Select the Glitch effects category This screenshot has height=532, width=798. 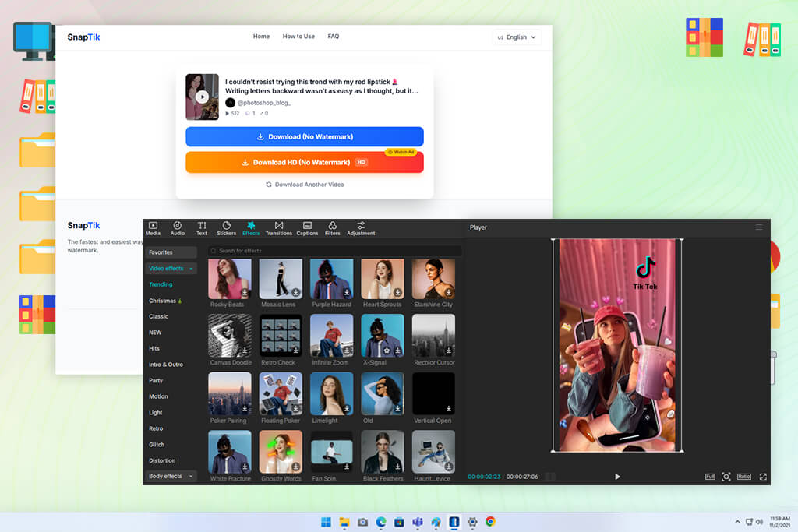tap(156, 445)
